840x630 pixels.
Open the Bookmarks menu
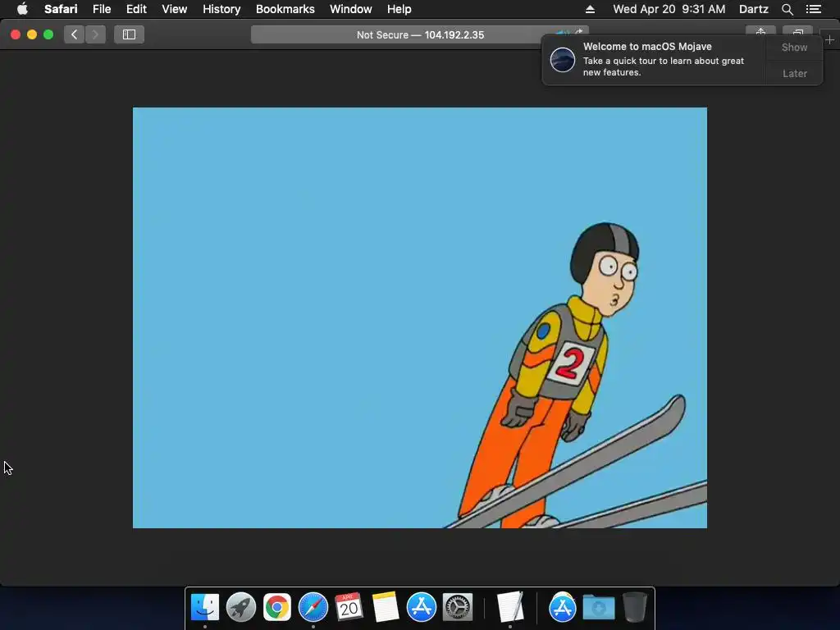click(285, 9)
